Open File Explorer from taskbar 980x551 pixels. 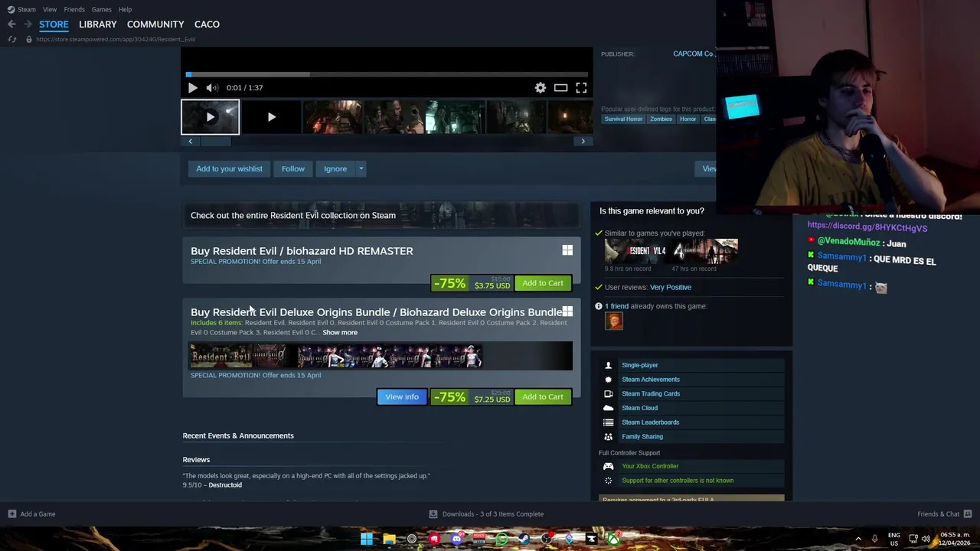pos(389,539)
